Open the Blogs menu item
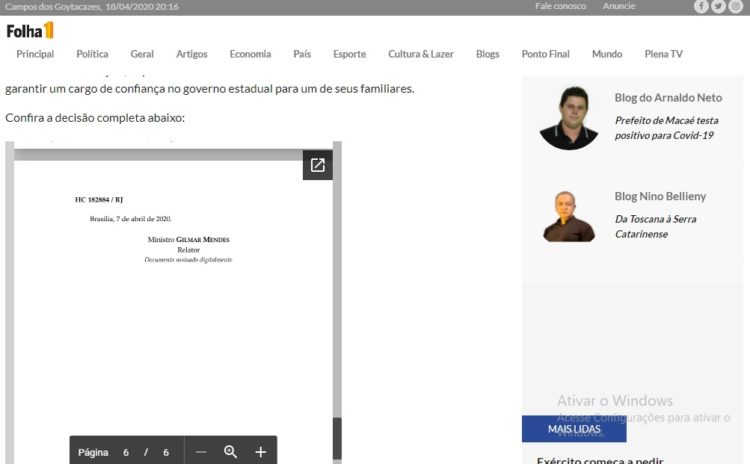750x464 pixels. pyautogui.click(x=487, y=54)
